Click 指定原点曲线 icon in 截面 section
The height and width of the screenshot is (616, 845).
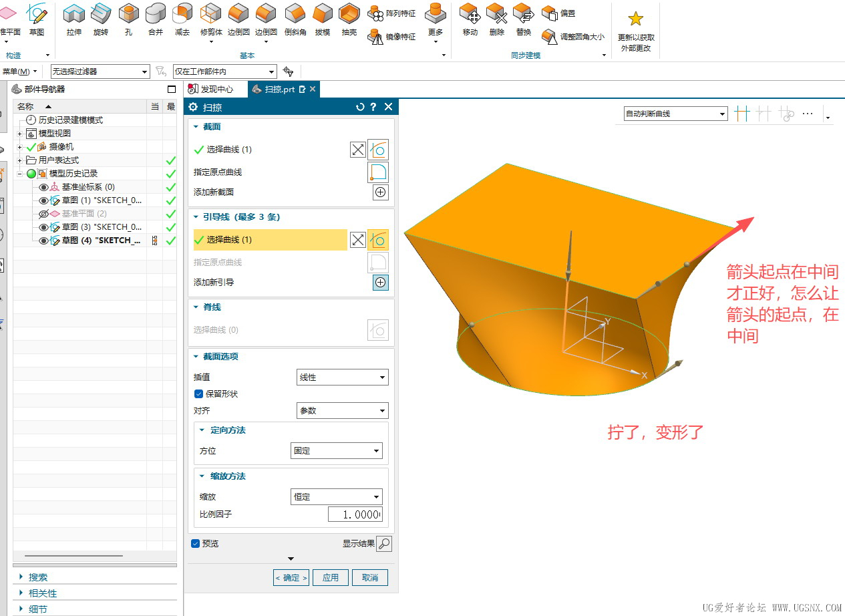coord(377,172)
